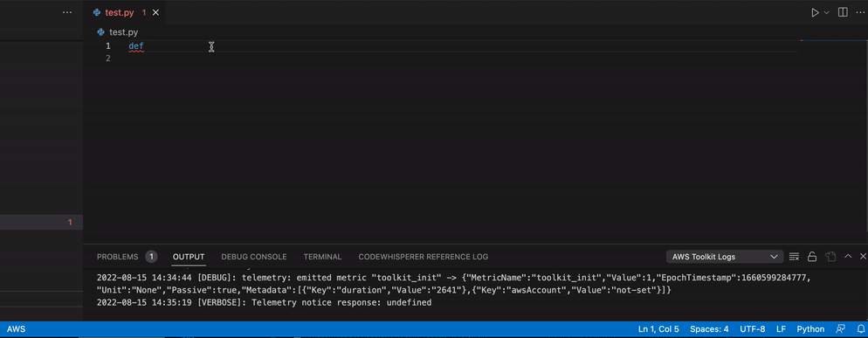Split the editor to the right
The image size is (868, 338).
click(843, 12)
